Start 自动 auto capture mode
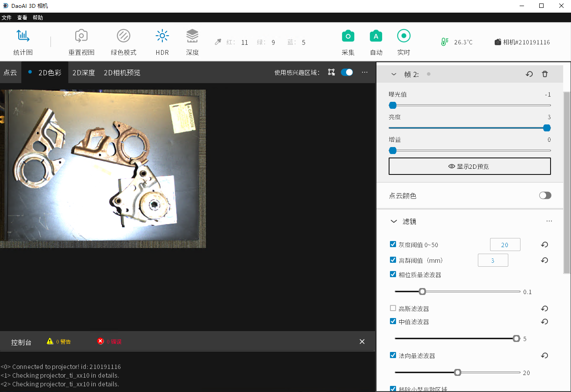571x392 pixels. click(376, 37)
